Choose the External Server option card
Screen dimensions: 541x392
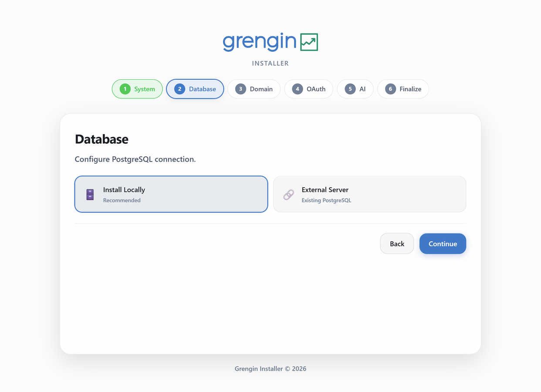coord(370,194)
